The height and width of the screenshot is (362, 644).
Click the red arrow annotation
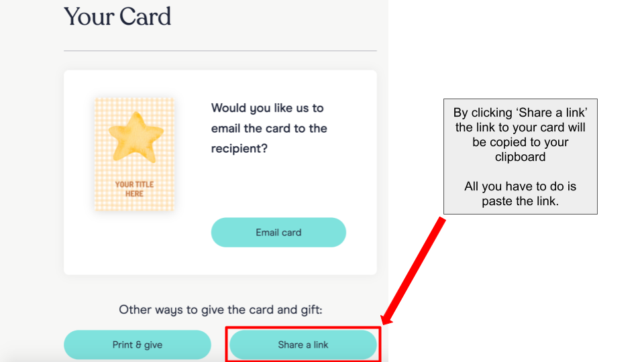tap(413, 271)
